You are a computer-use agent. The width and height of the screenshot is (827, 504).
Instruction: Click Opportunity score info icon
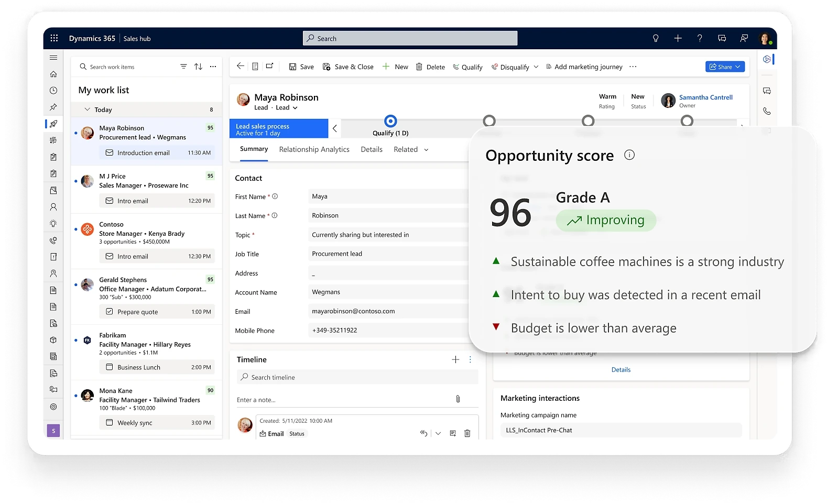click(x=629, y=155)
